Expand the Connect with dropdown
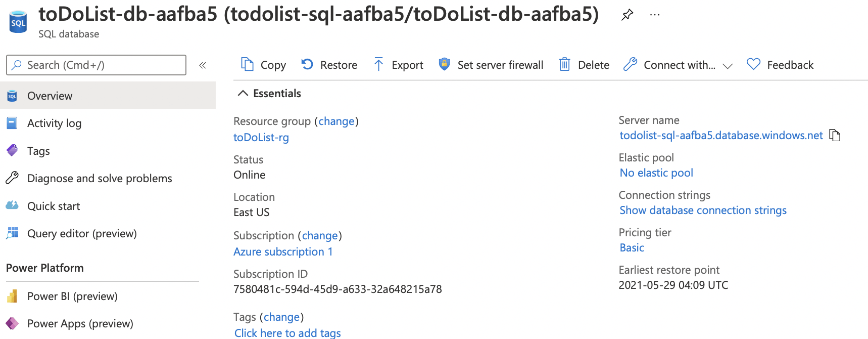 point(728,66)
